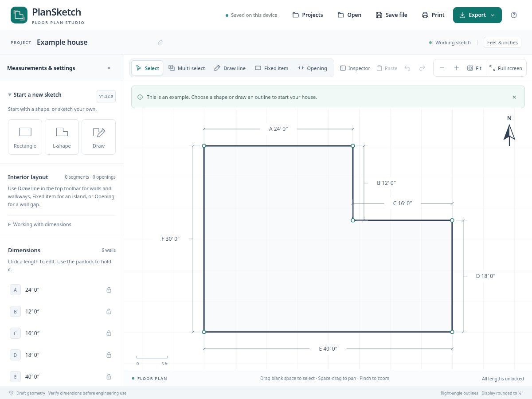The height and width of the screenshot is (399, 532).
Task: Click dimension label C 16′ 0″ on canvas
Action: click(x=403, y=203)
